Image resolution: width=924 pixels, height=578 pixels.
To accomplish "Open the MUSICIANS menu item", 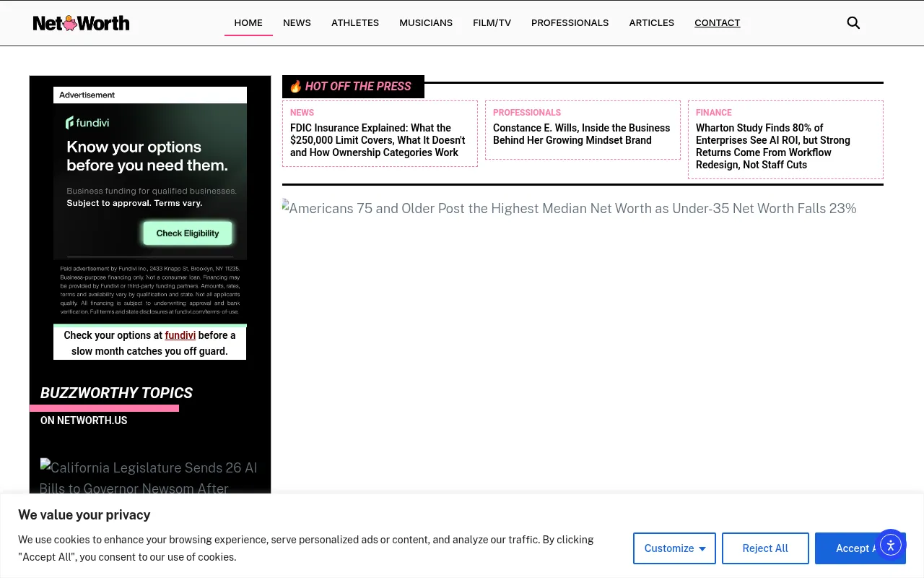I will (x=426, y=23).
